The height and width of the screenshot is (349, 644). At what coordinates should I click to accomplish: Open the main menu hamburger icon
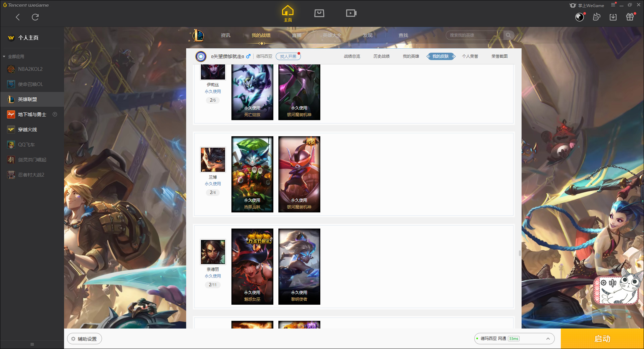(613, 5)
